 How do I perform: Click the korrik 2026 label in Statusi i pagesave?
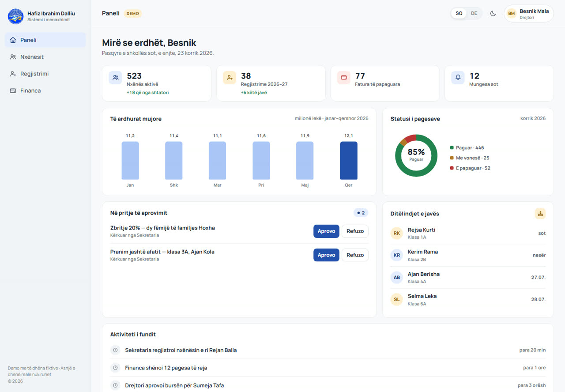click(533, 118)
